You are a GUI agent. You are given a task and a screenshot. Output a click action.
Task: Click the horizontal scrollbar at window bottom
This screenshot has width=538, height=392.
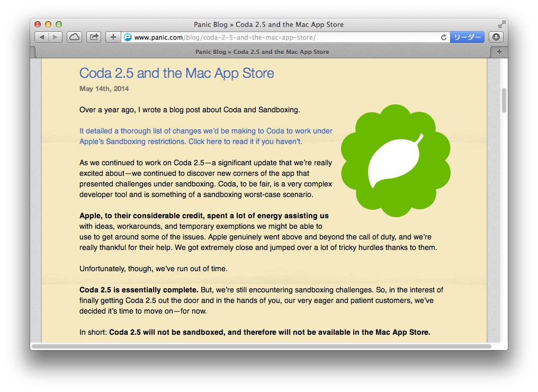click(262, 346)
